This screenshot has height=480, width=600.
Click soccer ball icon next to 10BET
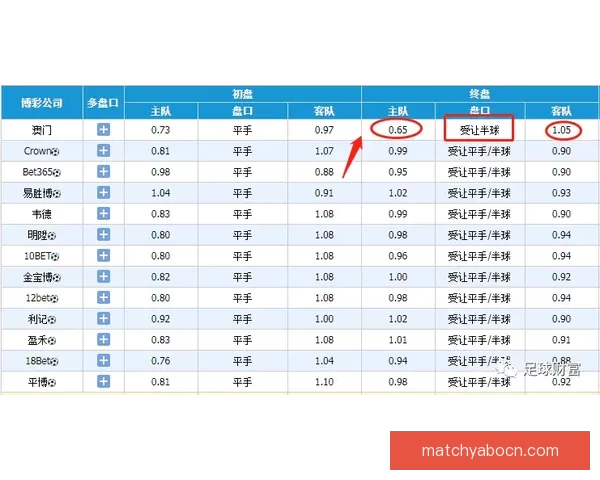tap(55, 257)
